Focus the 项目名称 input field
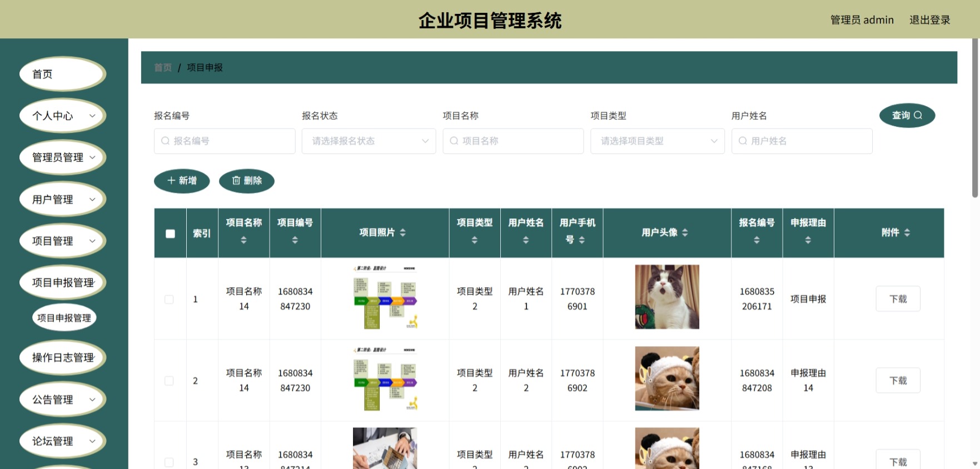Viewport: 980px width, 469px height. (513, 141)
